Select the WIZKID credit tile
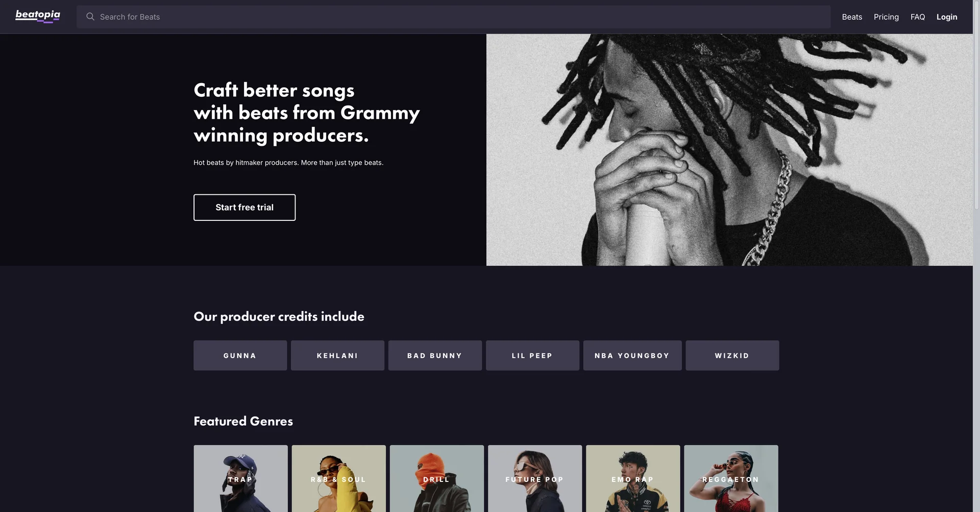The image size is (980, 512). 732,355
